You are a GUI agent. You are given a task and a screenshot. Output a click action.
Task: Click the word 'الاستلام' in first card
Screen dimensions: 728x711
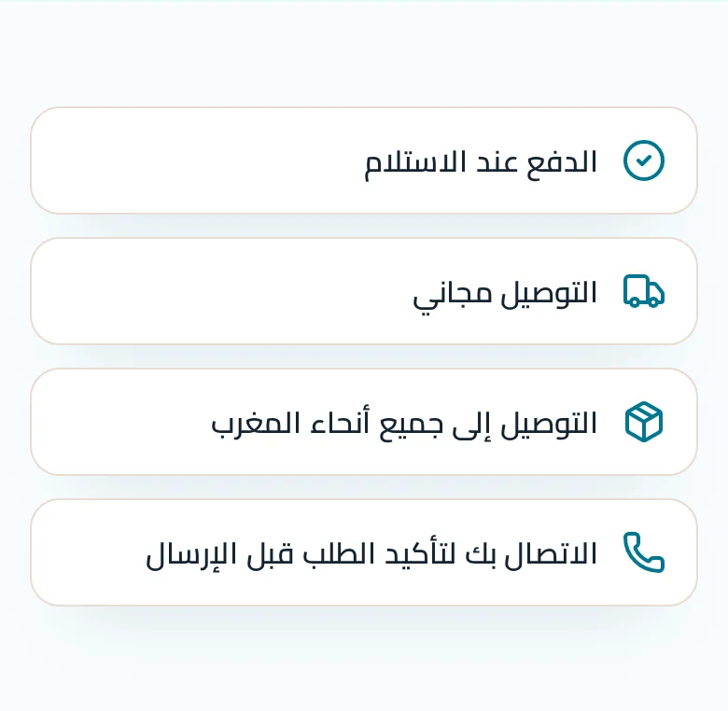coord(414,163)
